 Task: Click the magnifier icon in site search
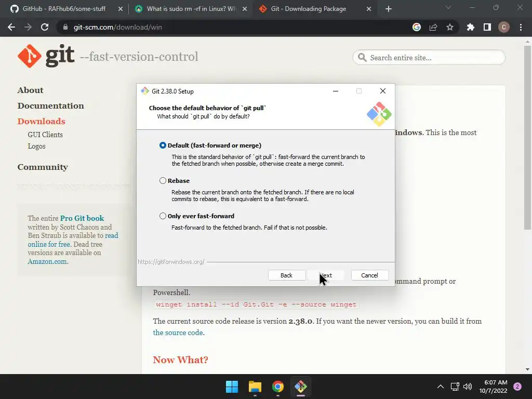pyautogui.click(x=362, y=58)
